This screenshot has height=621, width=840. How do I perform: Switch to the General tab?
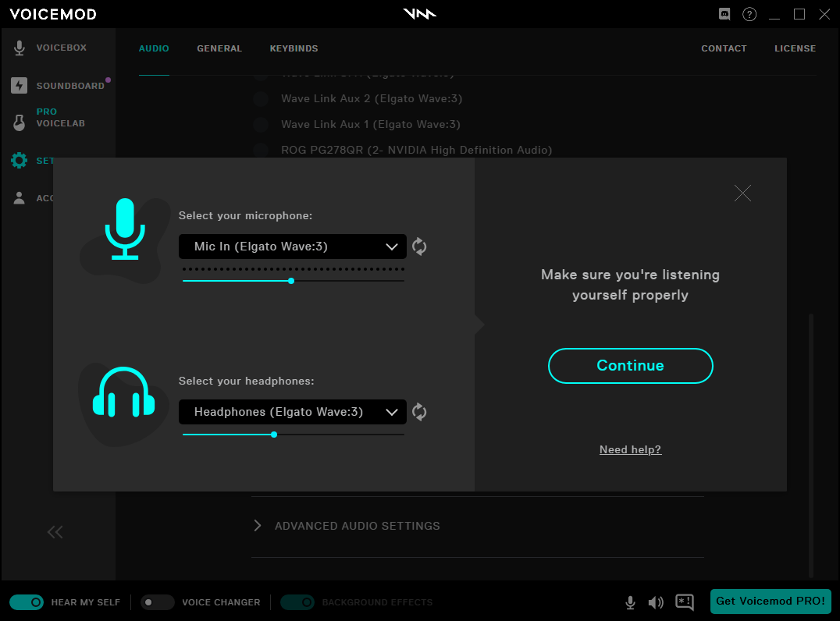coord(219,48)
